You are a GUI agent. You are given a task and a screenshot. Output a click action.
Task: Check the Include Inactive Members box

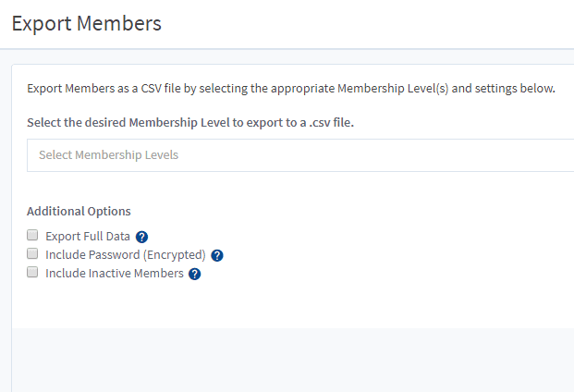point(32,272)
